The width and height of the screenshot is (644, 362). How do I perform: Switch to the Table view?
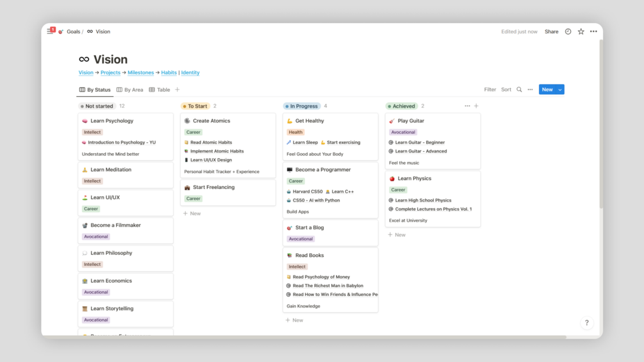160,90
